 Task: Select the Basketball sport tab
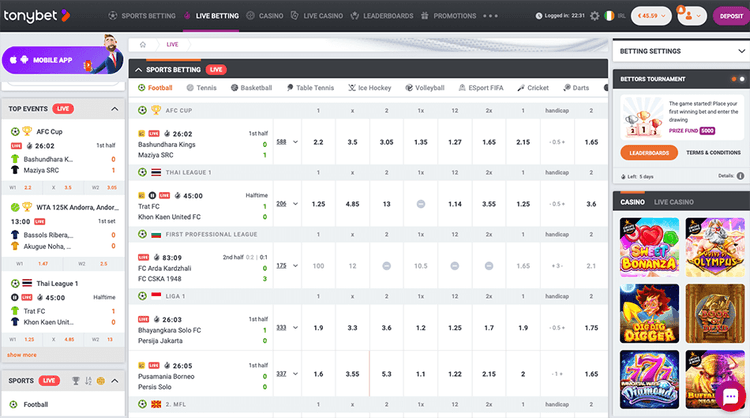pyautogui.click(x=252, y=88)
